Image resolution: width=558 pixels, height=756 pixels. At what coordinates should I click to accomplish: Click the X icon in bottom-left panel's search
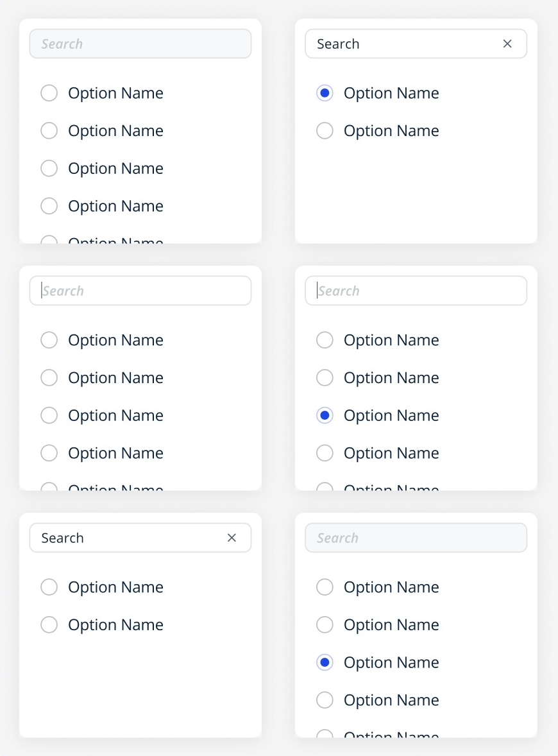point(232,538)
